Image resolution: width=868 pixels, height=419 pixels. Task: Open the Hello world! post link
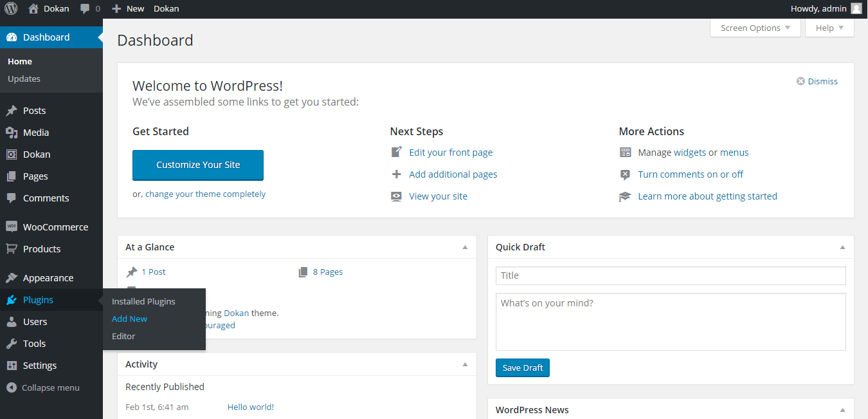pos(251,407)
